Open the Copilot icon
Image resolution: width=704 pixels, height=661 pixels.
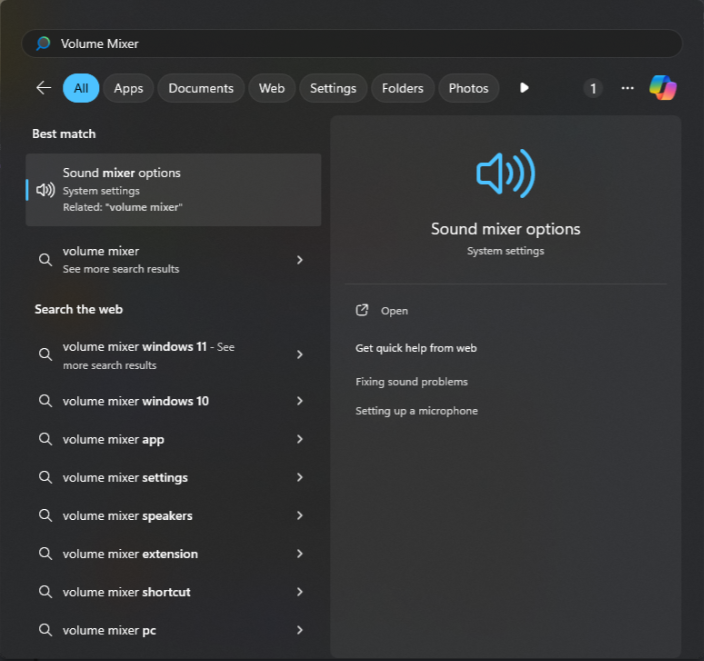[x=663, y=88]
